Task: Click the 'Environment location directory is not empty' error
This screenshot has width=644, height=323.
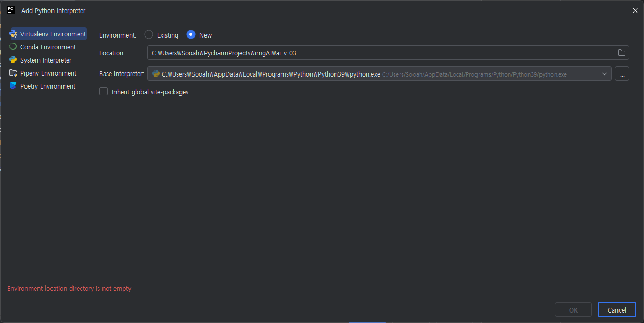Action: pyautogui.click(x=69, y=289)
